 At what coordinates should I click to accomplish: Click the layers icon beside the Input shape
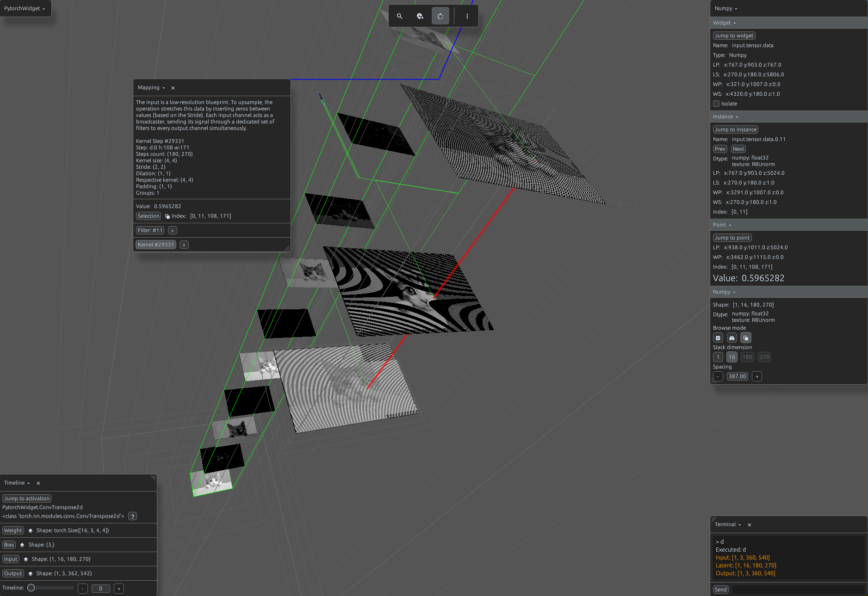coord(26,559)
